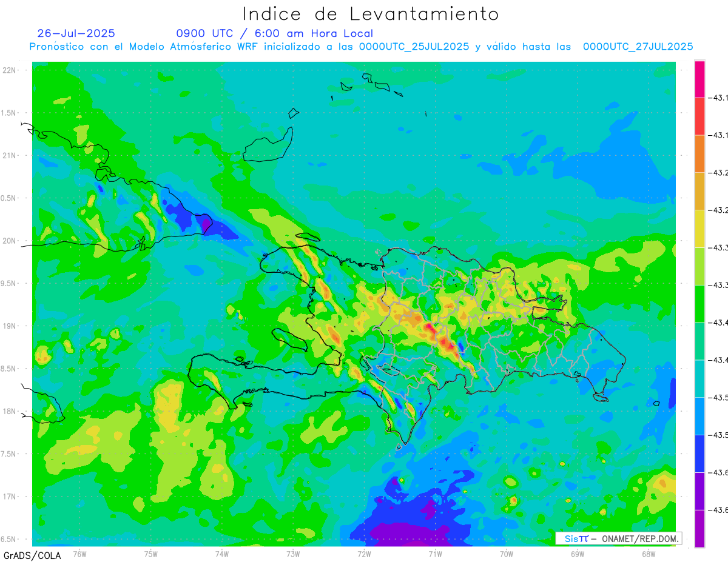Select the bright yellow legend swatch
Viewport: 728px width, 562px height.
(x=699, y=229)
